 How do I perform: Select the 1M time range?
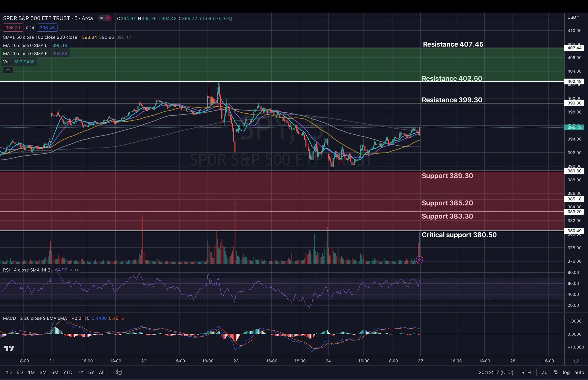point(31,372)
